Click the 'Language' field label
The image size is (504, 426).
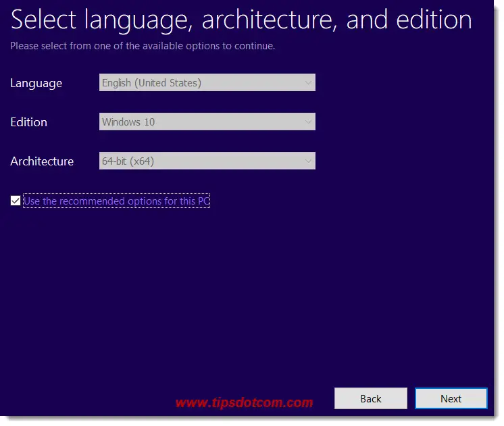pos(36,83)
